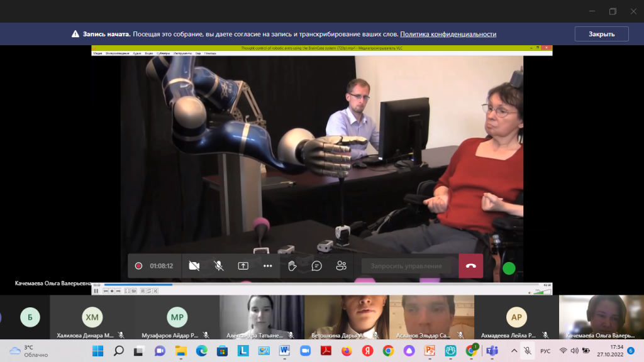Toggle the VLC playlist button
Image resolution: width=644 pixels, height=362 pixels.
pos(143,291)
